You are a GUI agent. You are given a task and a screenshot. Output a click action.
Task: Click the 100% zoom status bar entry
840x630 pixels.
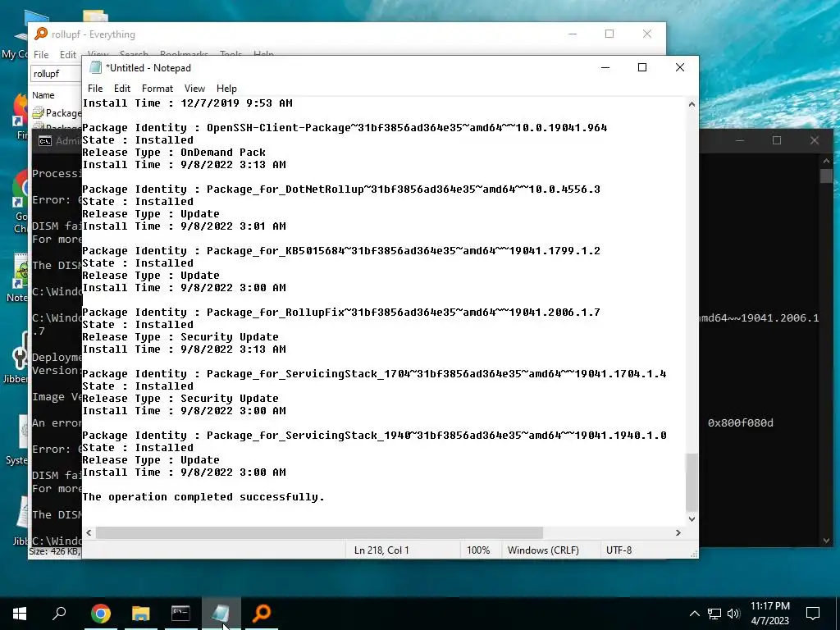coord(478,550)
